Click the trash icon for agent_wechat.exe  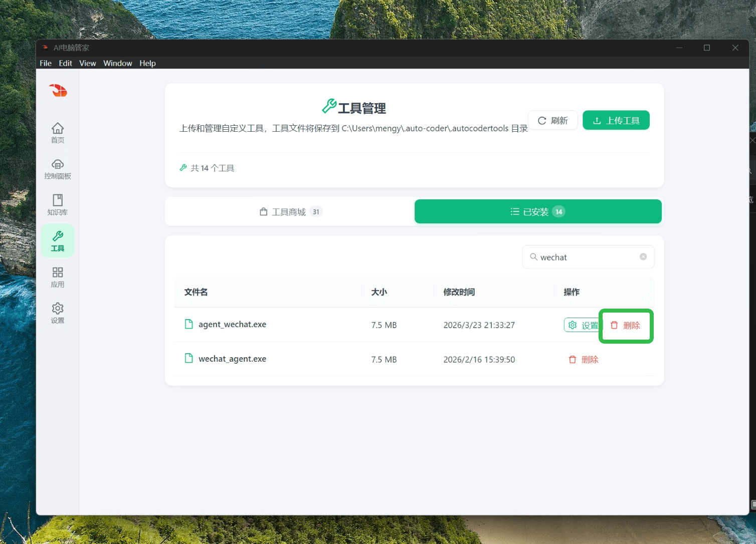coord(614,325)
